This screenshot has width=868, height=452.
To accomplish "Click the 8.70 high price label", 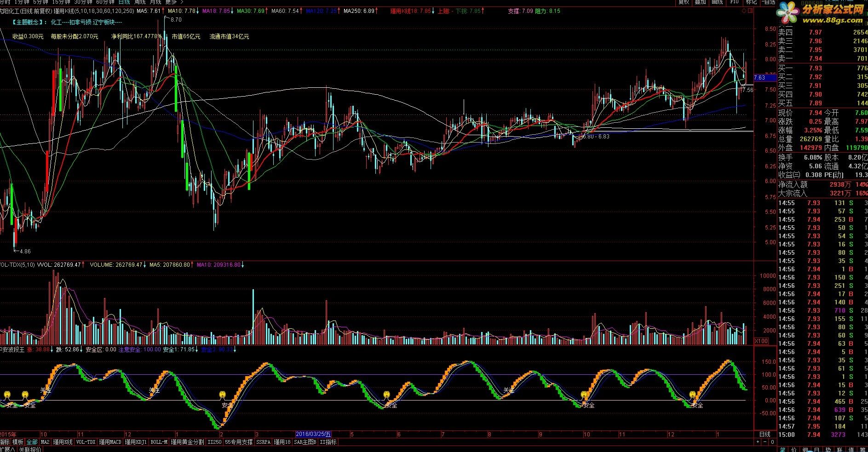I will click(x=176, y=20).
